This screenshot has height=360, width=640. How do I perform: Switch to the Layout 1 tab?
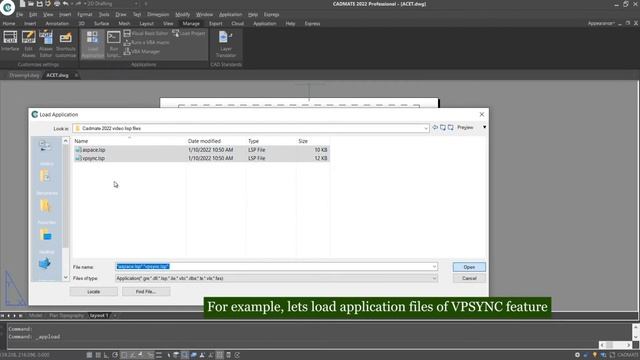click(x=99, y=316)
